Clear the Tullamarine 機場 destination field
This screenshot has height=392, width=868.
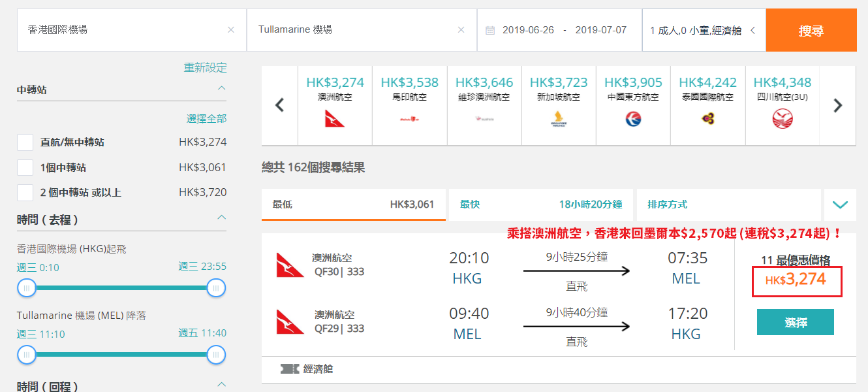click(461, 29)
